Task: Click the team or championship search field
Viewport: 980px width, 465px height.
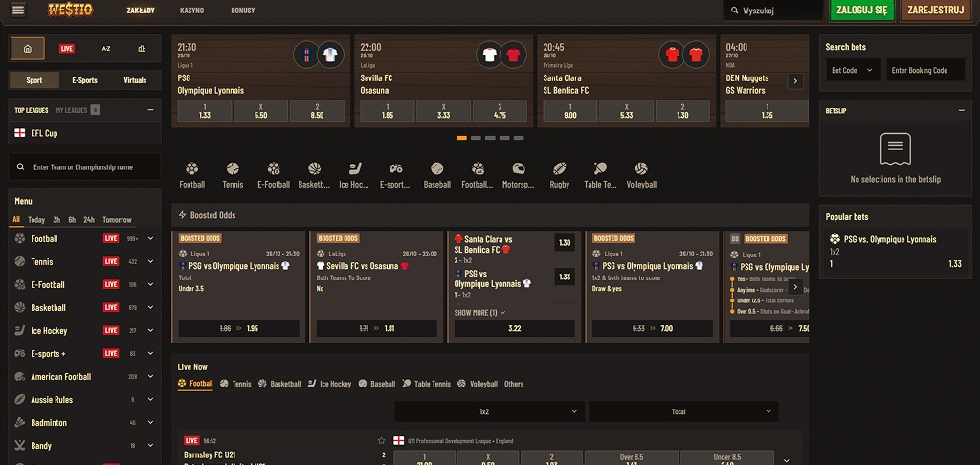Action: (x=84, y=167)
